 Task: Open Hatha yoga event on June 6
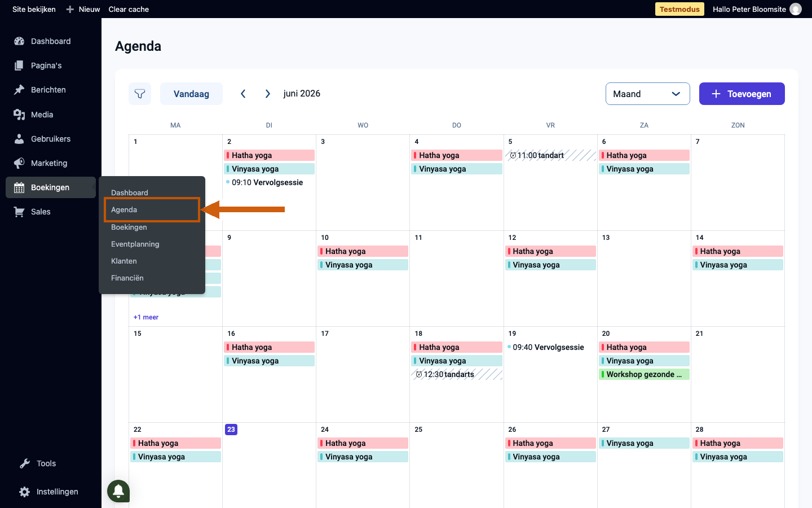[x=644, y=155]
